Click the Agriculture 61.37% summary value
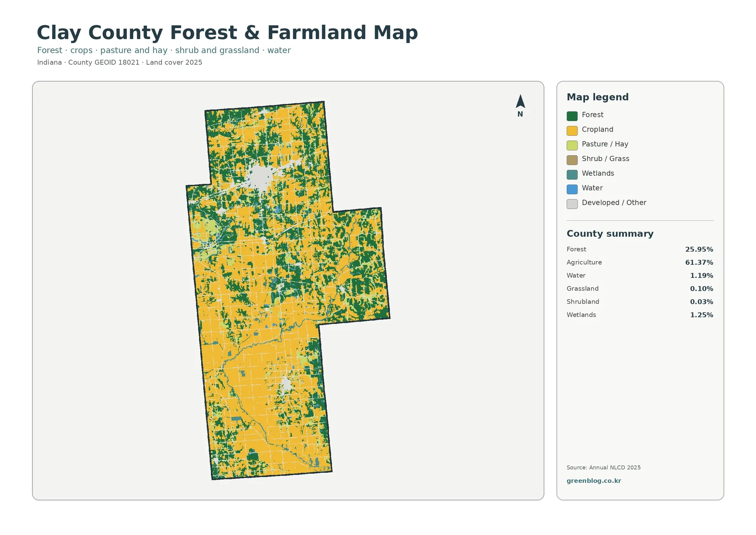Viewport: 756px width, 535px height. 699,262
